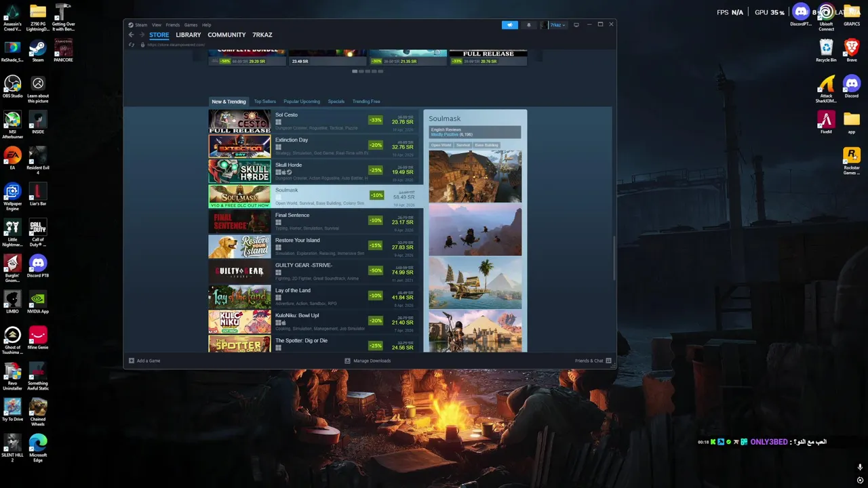The height and width of the screenshot is (488, 868).
Task: Open the GRAPICS folder on desktop
Action: point(852,15)
